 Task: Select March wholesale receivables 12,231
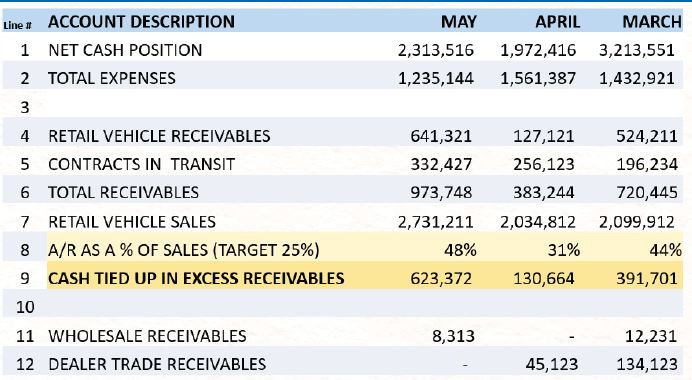click(651, 336)
